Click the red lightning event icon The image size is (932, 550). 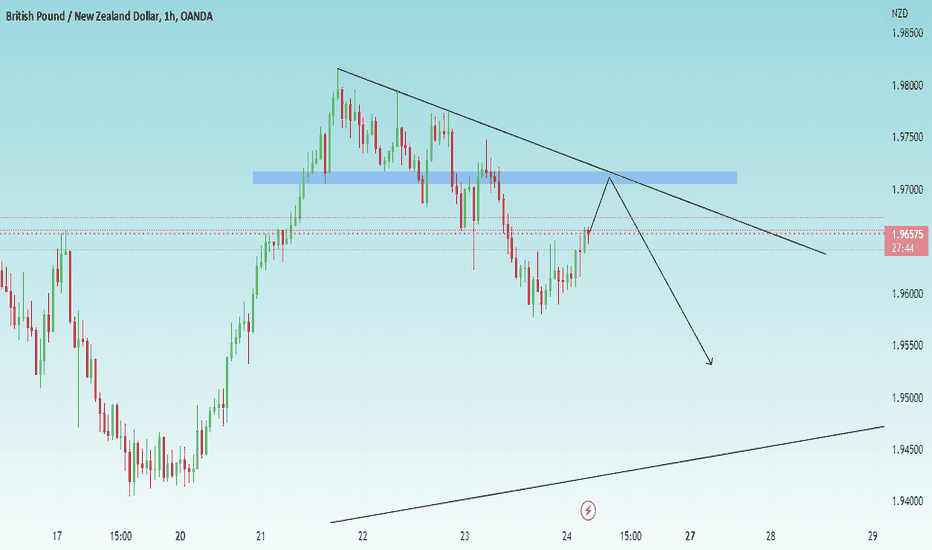pyautogui.click(x=588, y=510)
